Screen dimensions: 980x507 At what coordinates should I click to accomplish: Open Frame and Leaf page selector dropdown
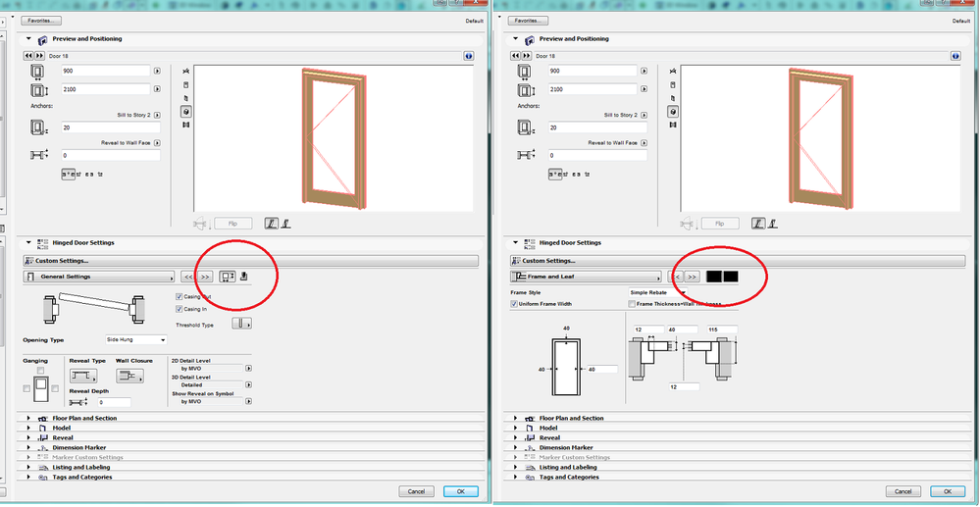pos(587,277)
